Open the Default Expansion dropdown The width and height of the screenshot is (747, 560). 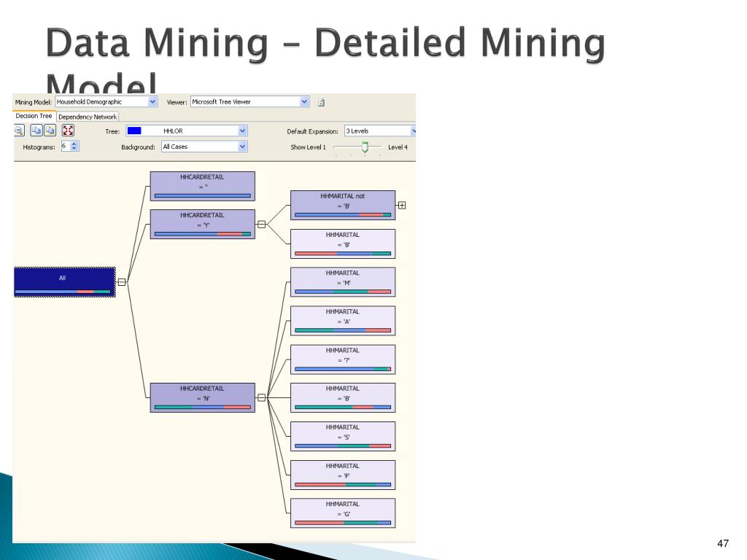point(413,131)
